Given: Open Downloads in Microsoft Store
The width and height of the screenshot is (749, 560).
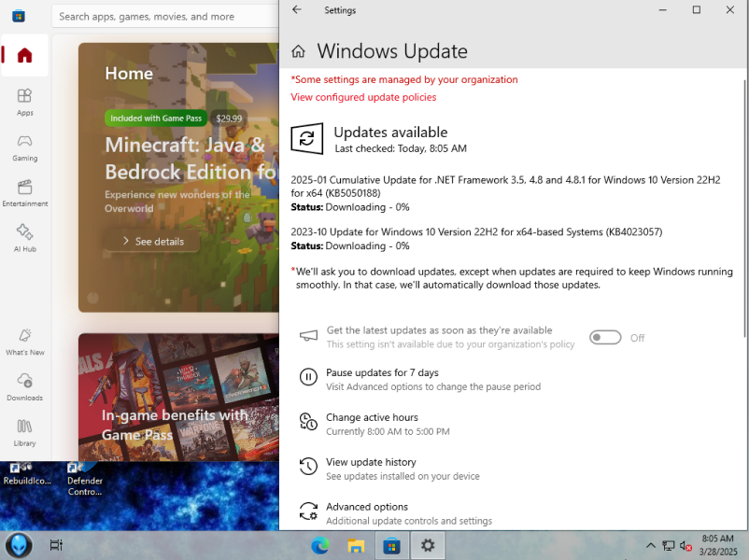Looking at the screenshot, I should click(x=24, y=387).
